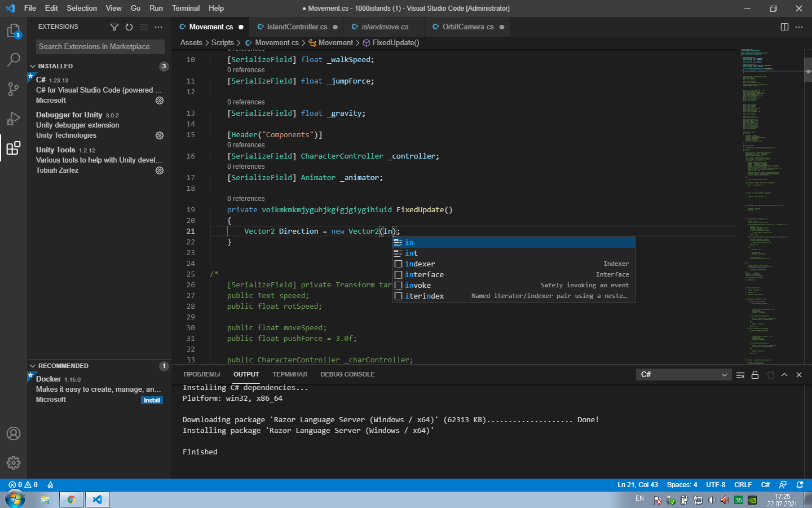Open manage gear for C# extension
Image resolution: width=812 pixels, height=508 pixels.
coord(160,100)
